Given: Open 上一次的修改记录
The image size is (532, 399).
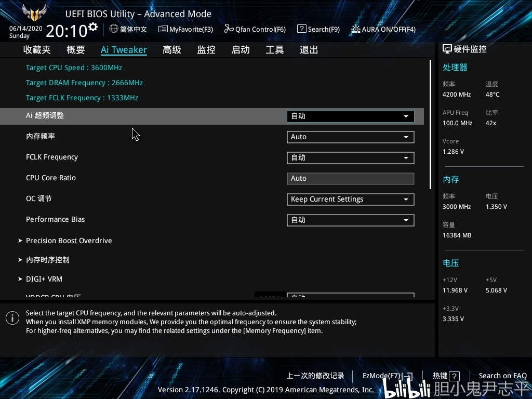Looking at the screenshot, I should (315, 376).
